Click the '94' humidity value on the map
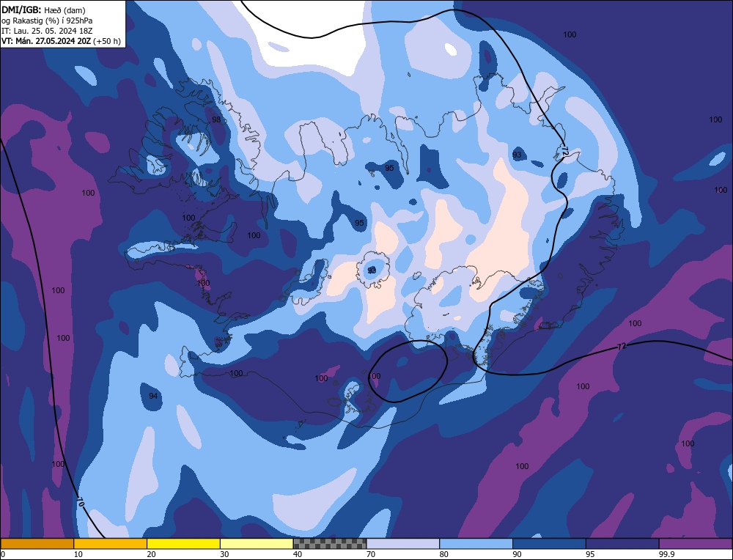Viewport: 733px width, 560px height. tap(153, 396)
